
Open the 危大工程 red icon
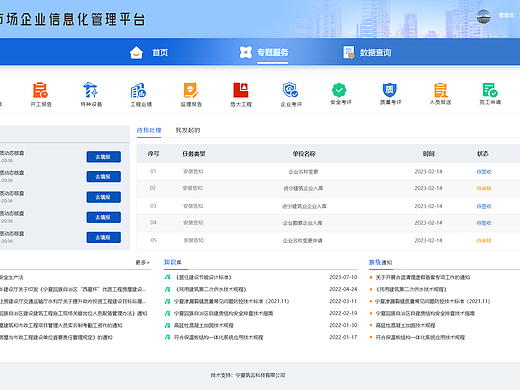click(241, 90)
